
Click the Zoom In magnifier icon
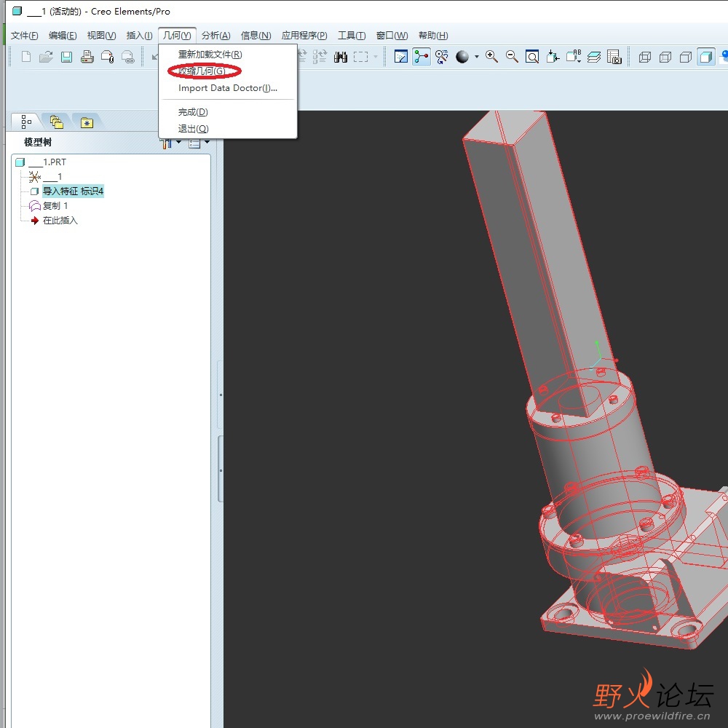(x=492, y=57)
